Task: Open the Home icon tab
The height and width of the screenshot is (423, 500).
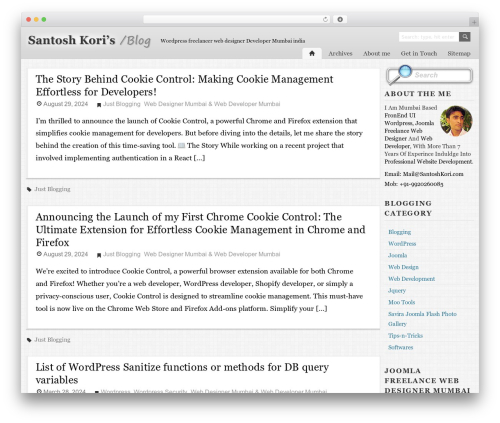Action: tap(312, 53)
